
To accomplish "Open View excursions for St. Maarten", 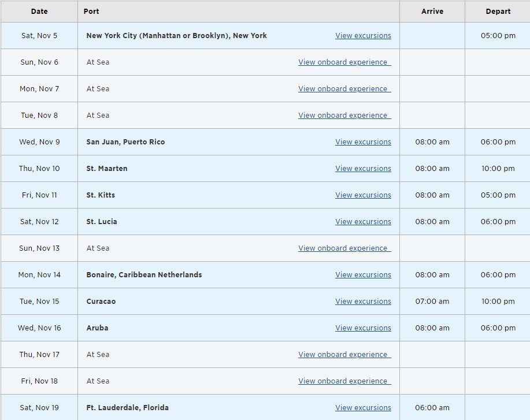I will 363,168.
